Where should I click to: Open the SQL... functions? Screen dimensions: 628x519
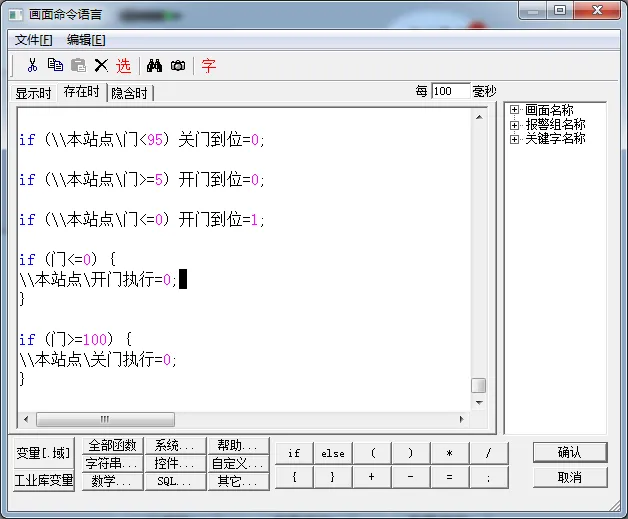[x=175, y=481]
